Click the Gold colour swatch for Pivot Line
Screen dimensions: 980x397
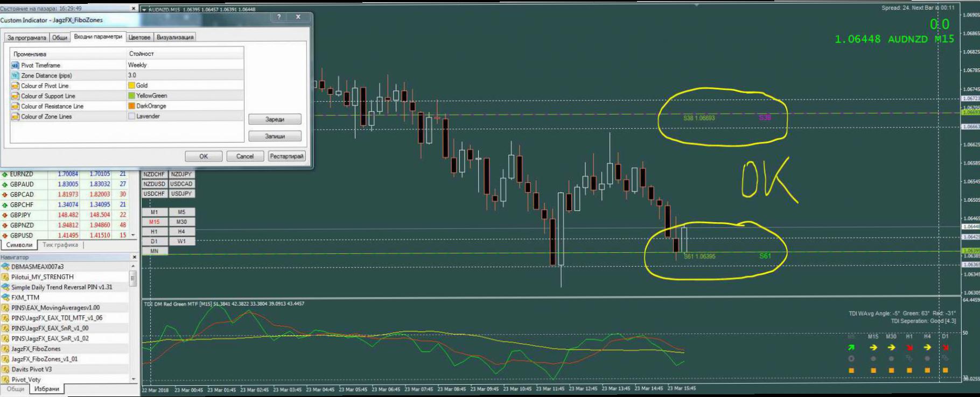click(x=131, y=86)
